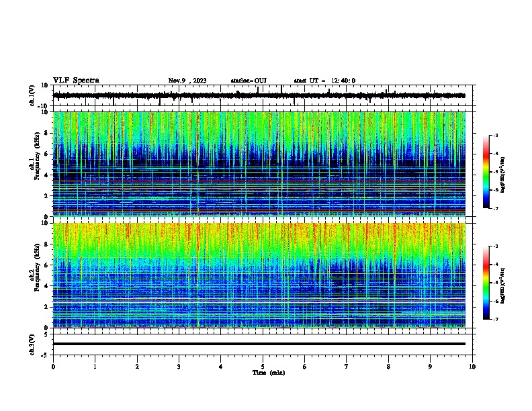Viewport: 532px width, 411px height.
Task: Click the ch.2 spectrogram plot area
Action: tap(259, 275)
